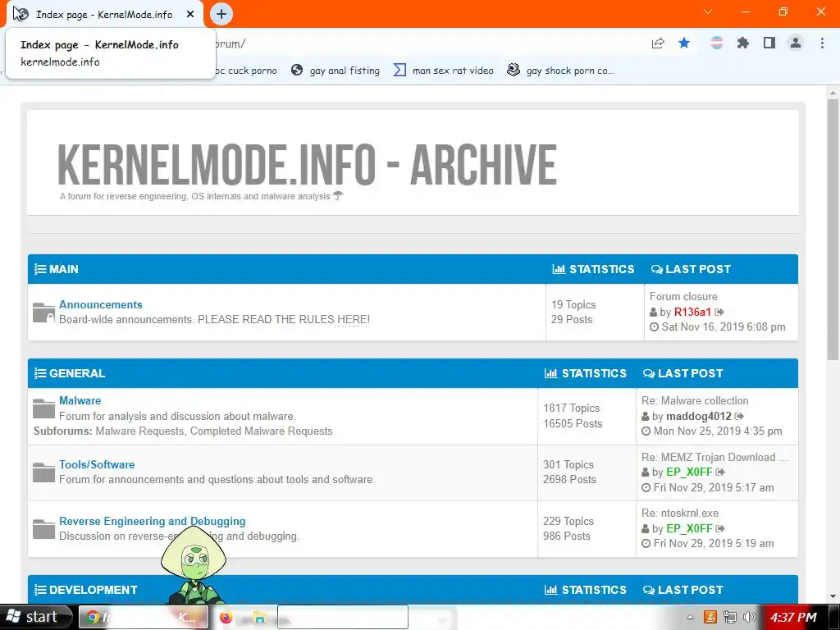The width and height of the screenshot is (840, 630).
Task: Open the Windows start button
Action: (x=35, y=617)
